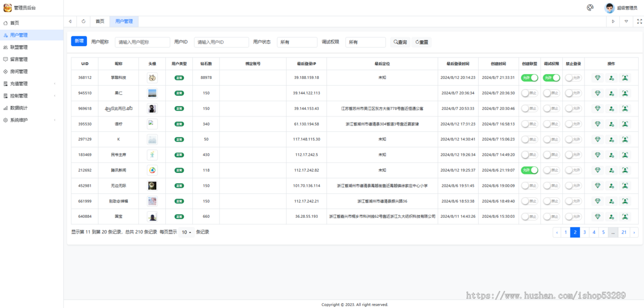Click the tab bar refresh icon
The image size is (644, 308).
[83, 21]
